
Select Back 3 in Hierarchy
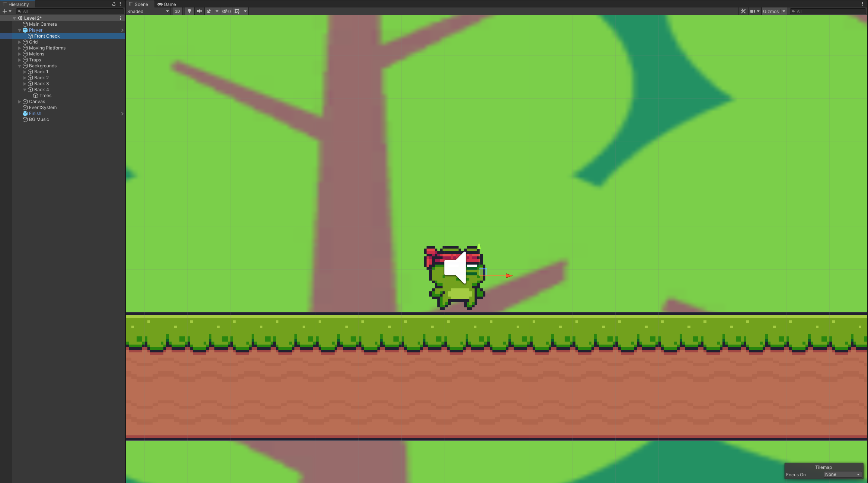pyautogui.click(x=41, y=84)
